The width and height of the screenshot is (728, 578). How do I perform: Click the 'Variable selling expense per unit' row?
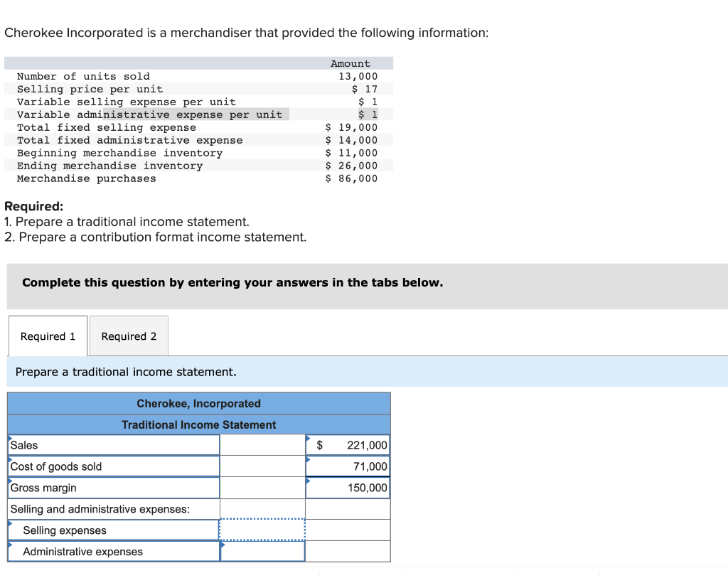pyautogui.click(x=199, y=102)
